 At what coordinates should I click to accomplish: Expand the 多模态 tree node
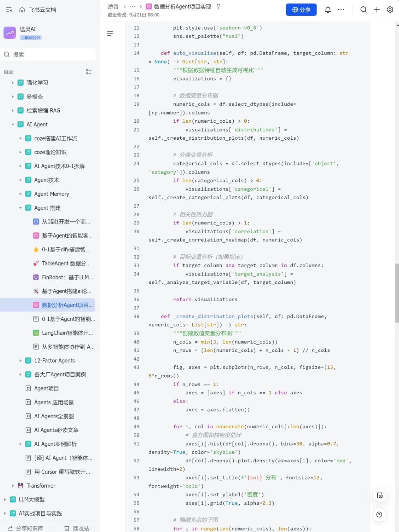[x=13, y=96]
